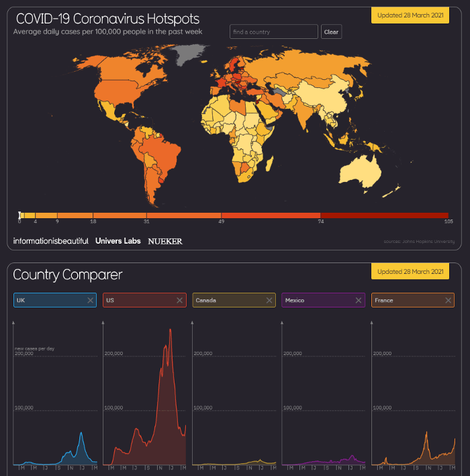Click the color scale slider handle at 0
The image size is (470, 476).
click(x=19, y=216)
